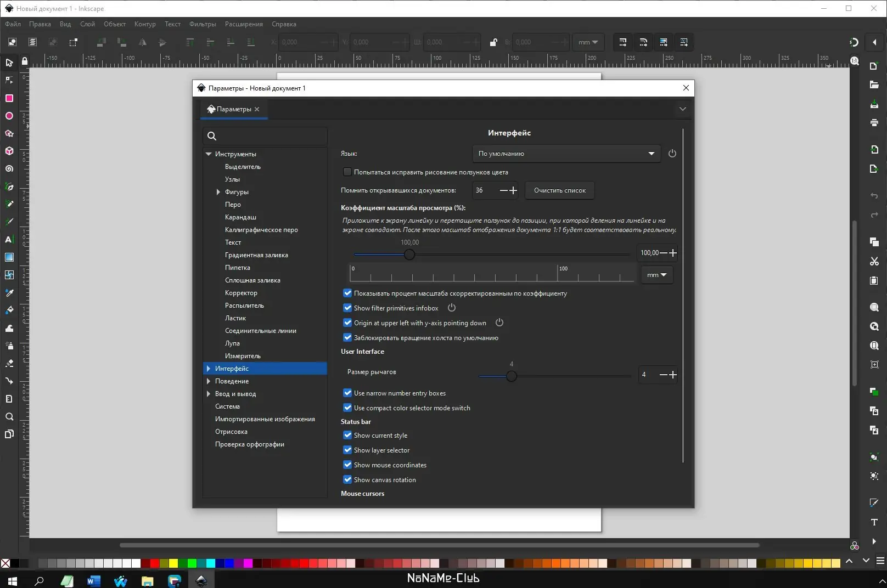Expand the Поведение tree node
The image size is (887, 588).
[209, 381]
